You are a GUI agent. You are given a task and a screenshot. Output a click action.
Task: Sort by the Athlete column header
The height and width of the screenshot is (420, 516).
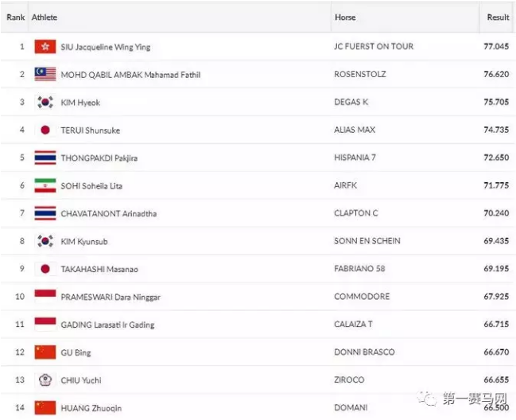[45, 17]
